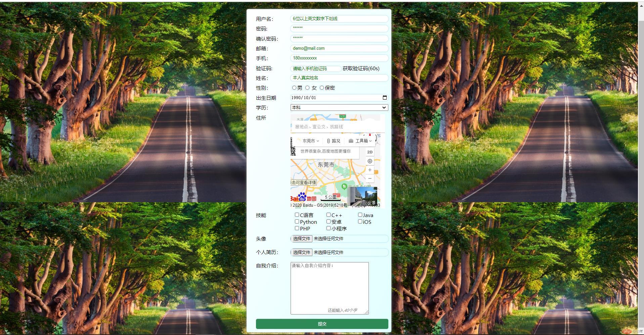The image size is (644, 335).
Task: Focus the 手机 phone number field
Action: [339, 58]
